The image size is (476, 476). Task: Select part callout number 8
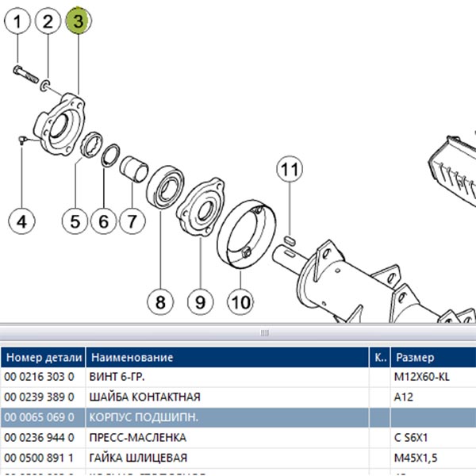point(160,302)
